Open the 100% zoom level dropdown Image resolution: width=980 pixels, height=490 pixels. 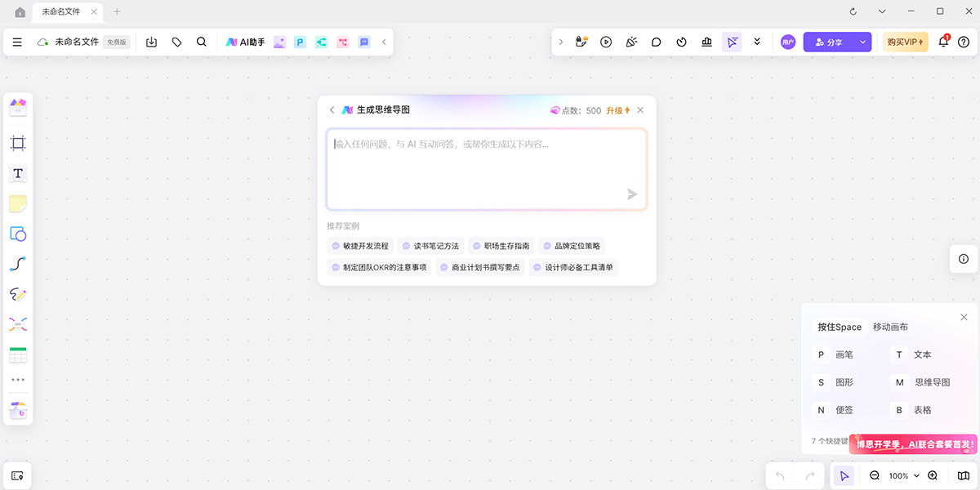[903, 475]
